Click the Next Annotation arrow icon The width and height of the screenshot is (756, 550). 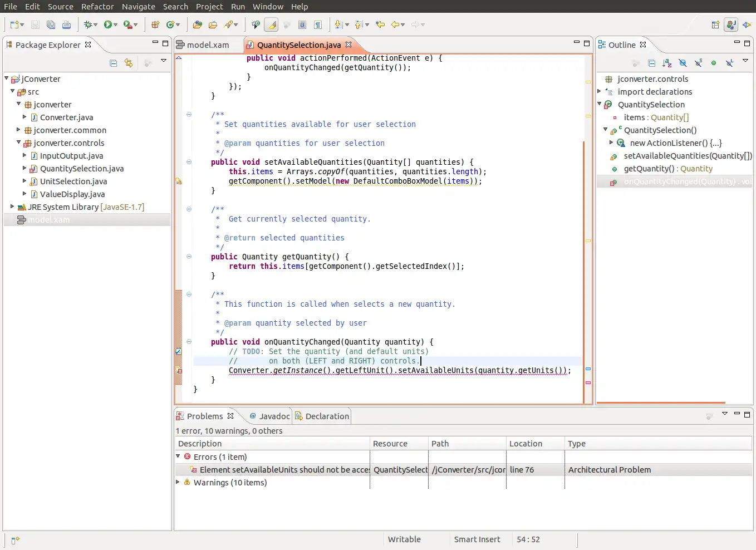coord(338,24)
